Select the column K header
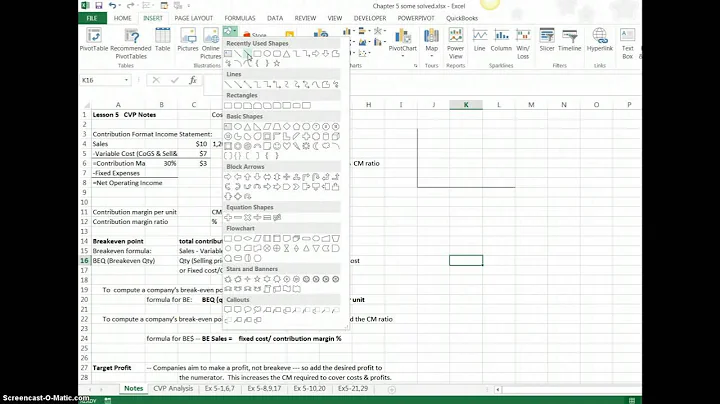Viewport: 720px width, 404px height. [x=466, y=105]
